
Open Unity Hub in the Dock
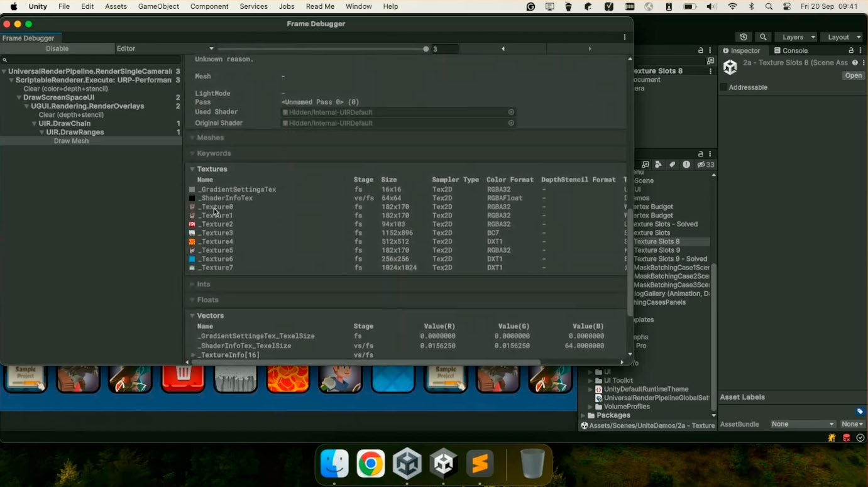[407, 464]
